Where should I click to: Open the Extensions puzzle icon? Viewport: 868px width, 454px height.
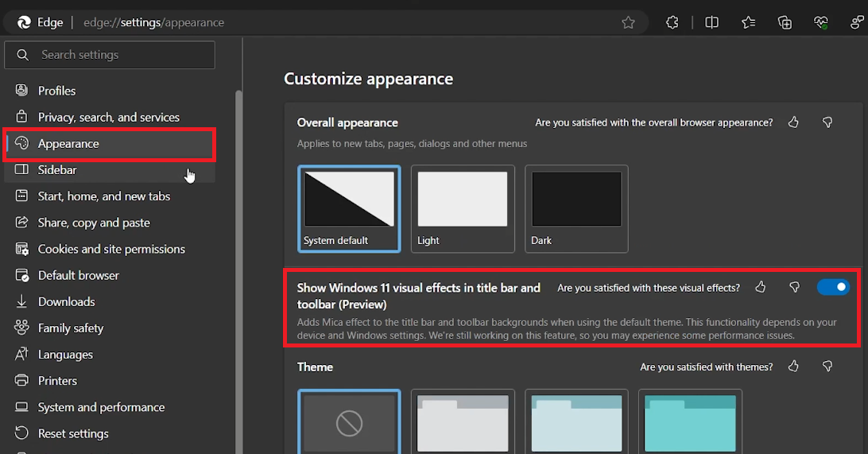point(672,22)
